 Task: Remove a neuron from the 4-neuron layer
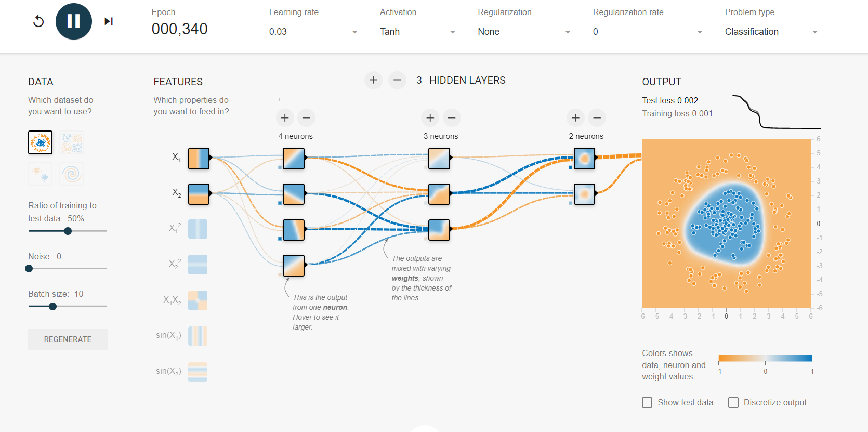click(307, 118)
